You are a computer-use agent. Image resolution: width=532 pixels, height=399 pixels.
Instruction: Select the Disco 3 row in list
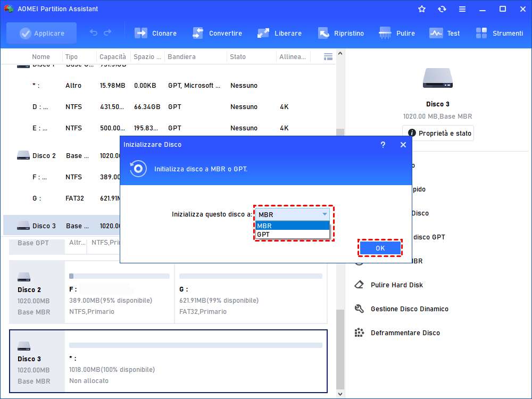[62, 226]
